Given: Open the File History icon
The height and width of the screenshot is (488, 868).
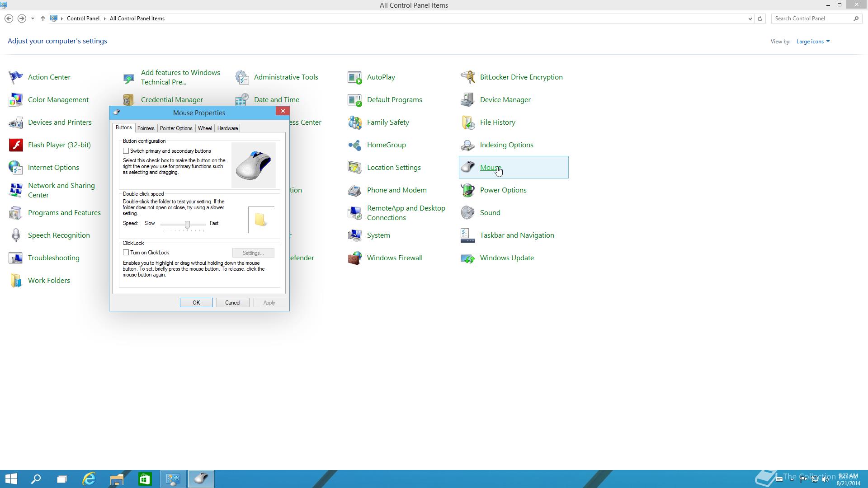Looking at the screenshot, I should (468, 122).
